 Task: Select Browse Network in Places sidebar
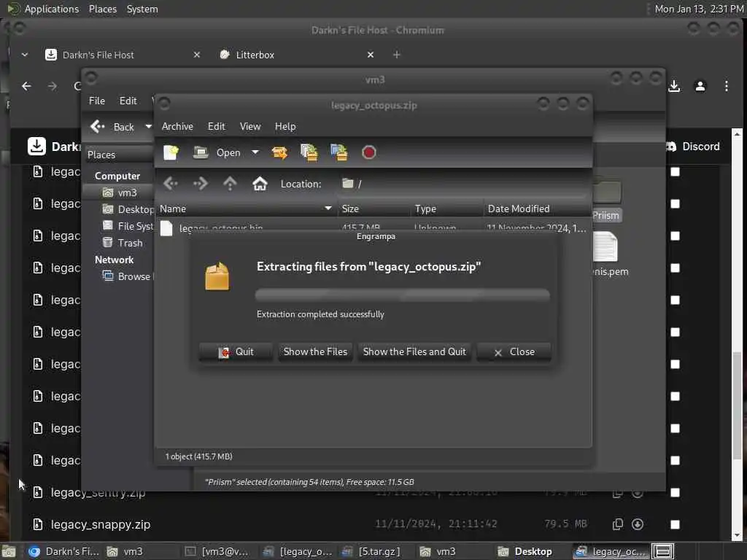pos(128,276)
